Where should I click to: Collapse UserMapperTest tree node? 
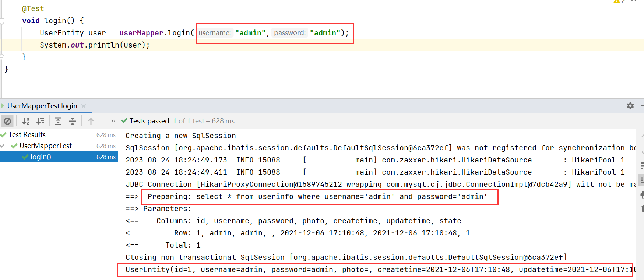tap(3, 146)
